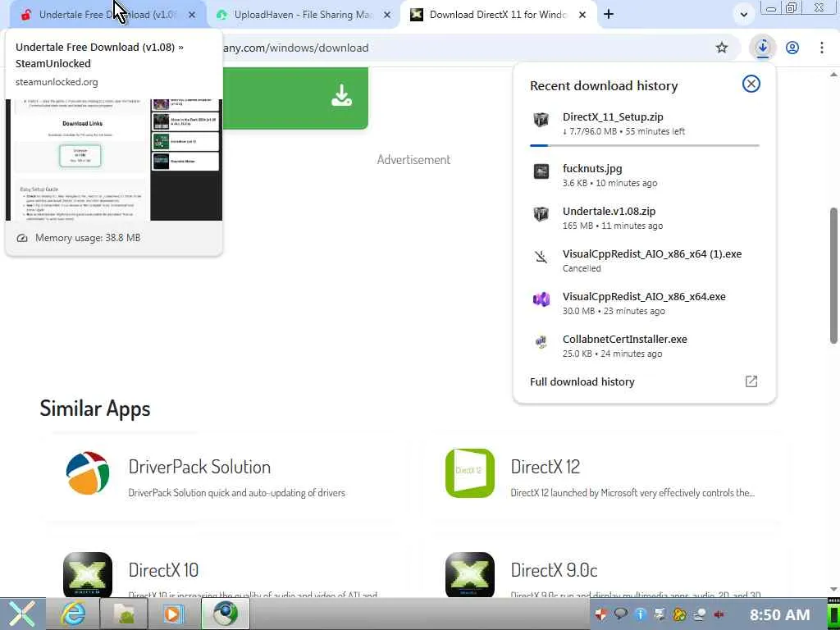Image resolution: width=840 pixels, height=630 pixels.
Task: Click the blue info tray icon
Action: 641,614
